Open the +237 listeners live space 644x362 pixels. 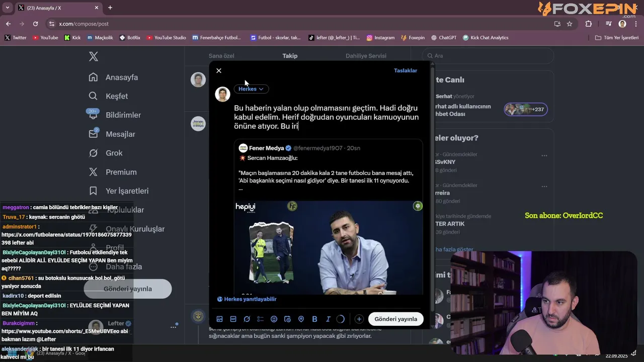coord(526,110)
